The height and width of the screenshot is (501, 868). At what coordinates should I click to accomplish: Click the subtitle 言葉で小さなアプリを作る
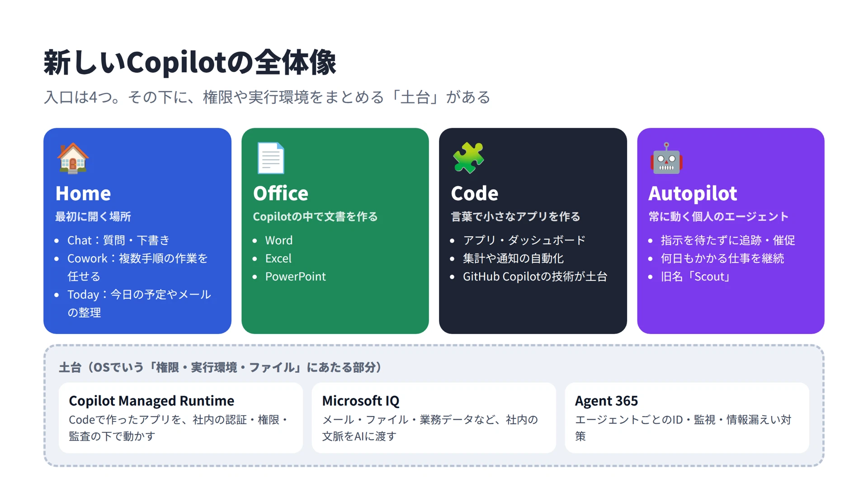pos(515,217)
